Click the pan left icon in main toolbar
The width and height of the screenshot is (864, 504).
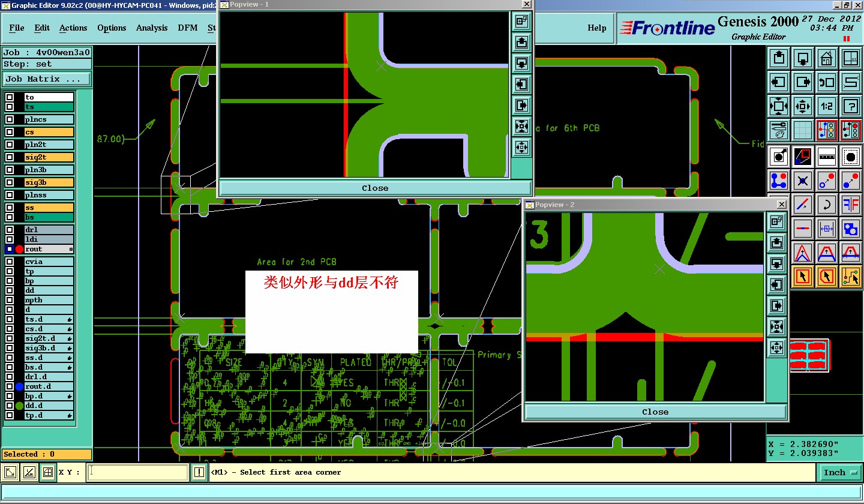click(x=779, y=83)
